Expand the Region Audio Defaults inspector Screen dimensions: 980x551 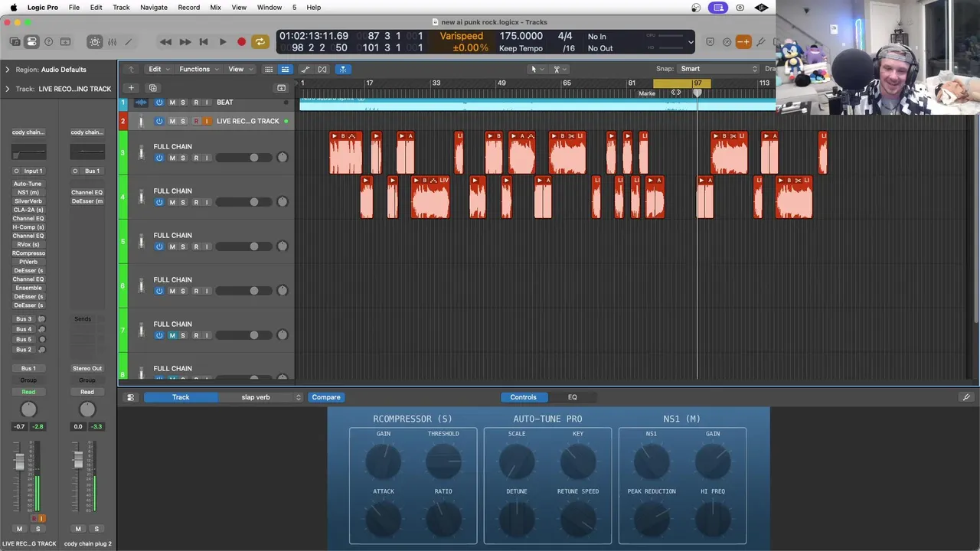click(x=8, y=70)
